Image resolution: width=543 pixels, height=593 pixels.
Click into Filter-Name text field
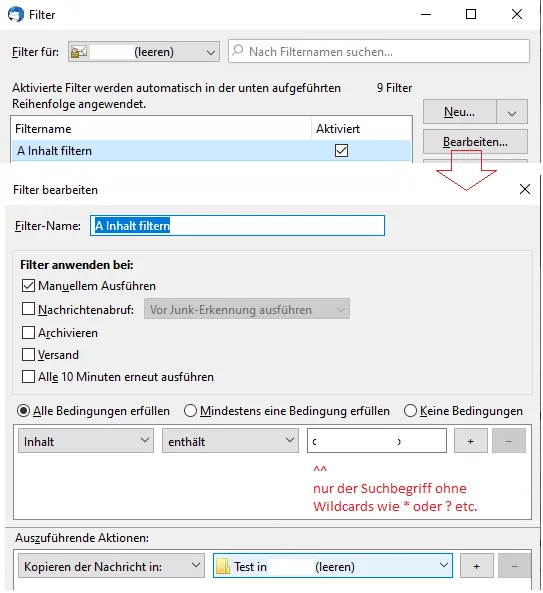pos(237,225)
